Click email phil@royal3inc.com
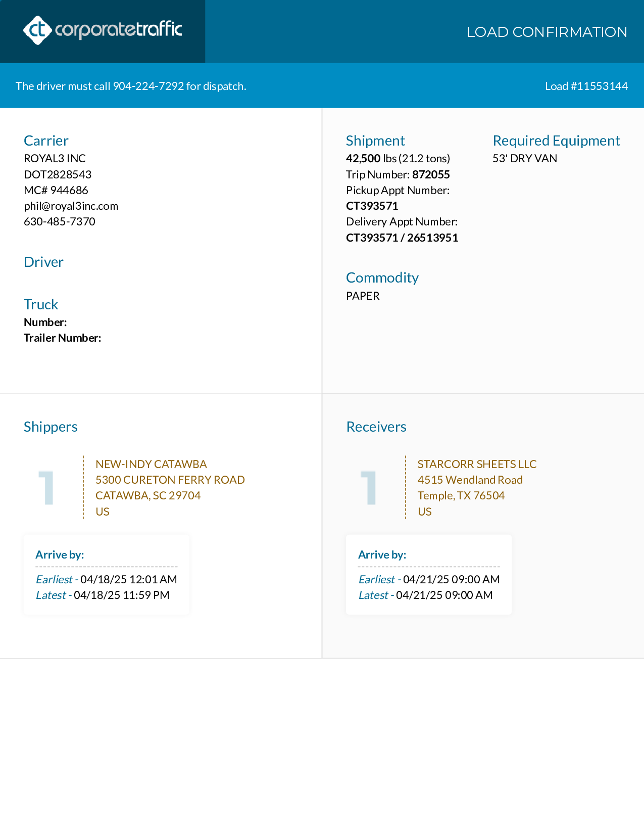This screenshot has width=644, height=834. [71, 206]
